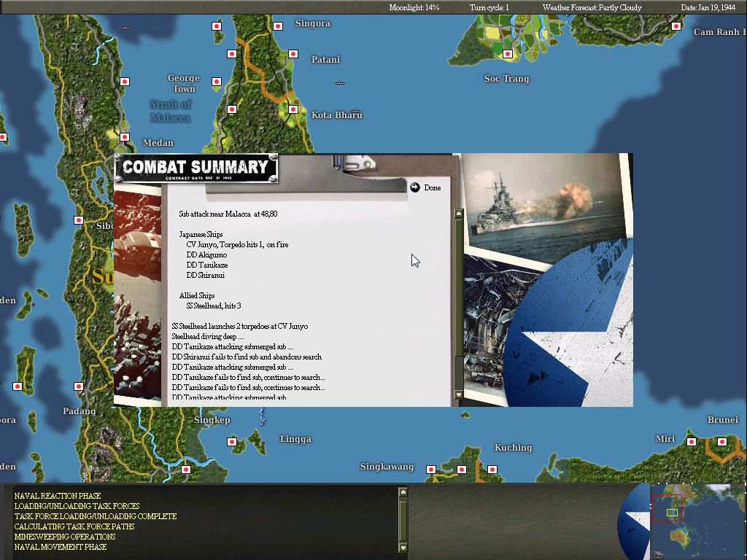Click 'LOADING/UNLOADING TASK FORCES' log entry

click(x=77, y=506)
